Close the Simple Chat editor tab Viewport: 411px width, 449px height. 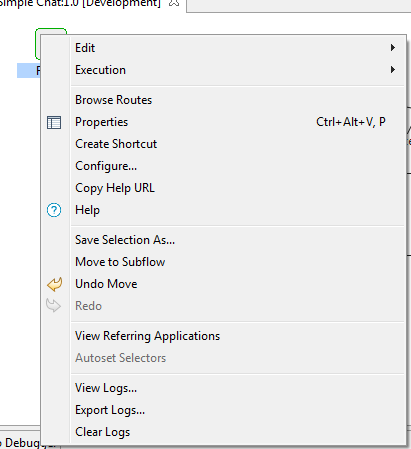tap(174, 3)
